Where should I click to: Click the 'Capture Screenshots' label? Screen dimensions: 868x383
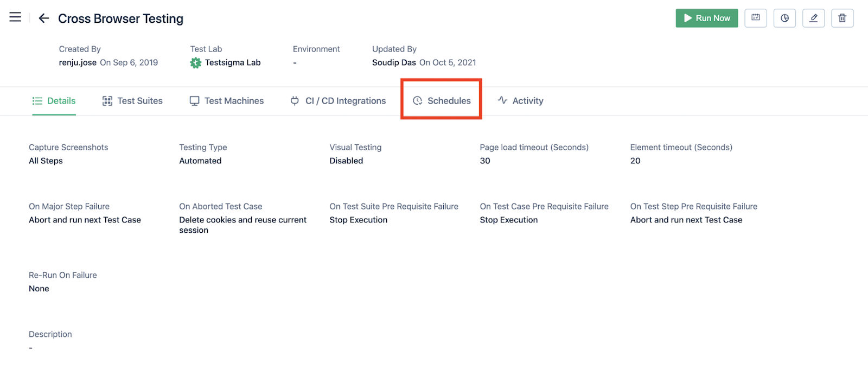tap(68, 147)
